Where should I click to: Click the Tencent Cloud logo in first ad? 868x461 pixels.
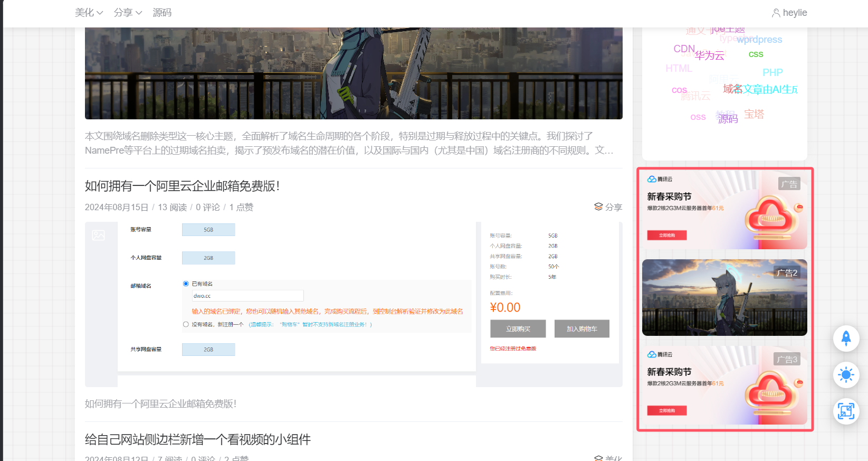[660, 179]
